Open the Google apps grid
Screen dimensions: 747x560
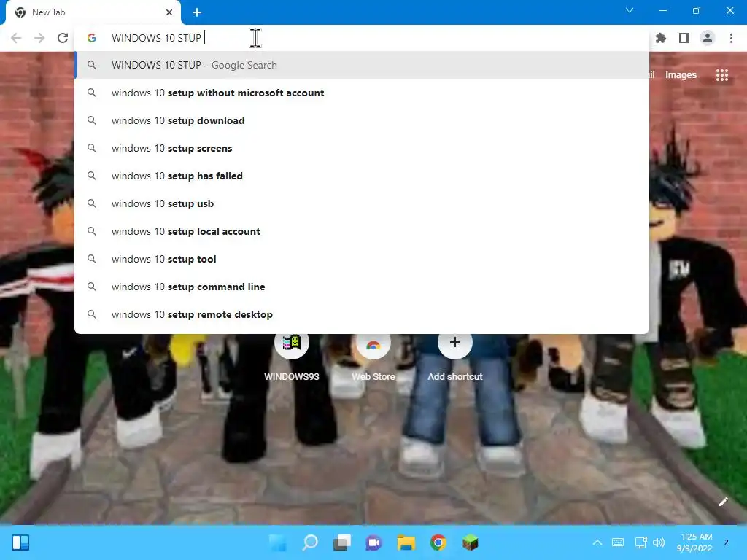pyautogui.click(x=722, y=75)
